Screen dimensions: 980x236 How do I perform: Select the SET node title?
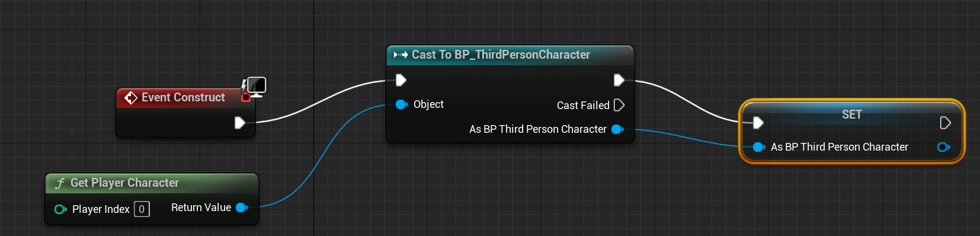(852, 114)
